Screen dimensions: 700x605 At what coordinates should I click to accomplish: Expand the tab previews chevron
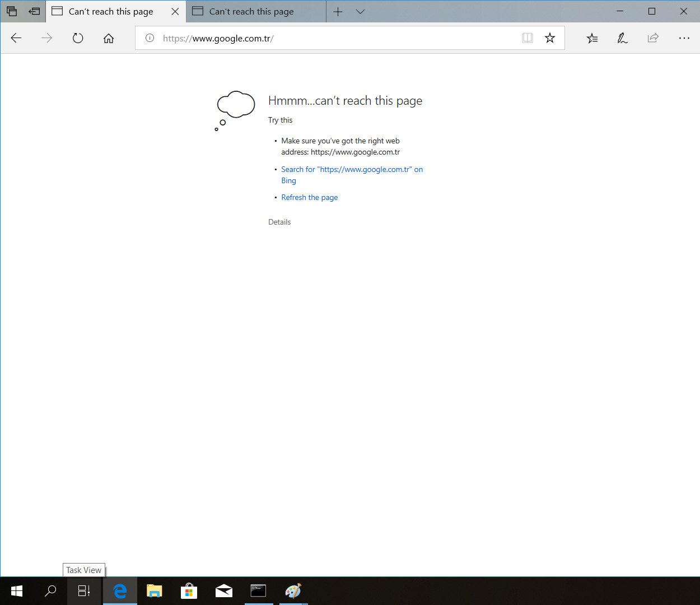pyautogui.click(x=360, y=11)
